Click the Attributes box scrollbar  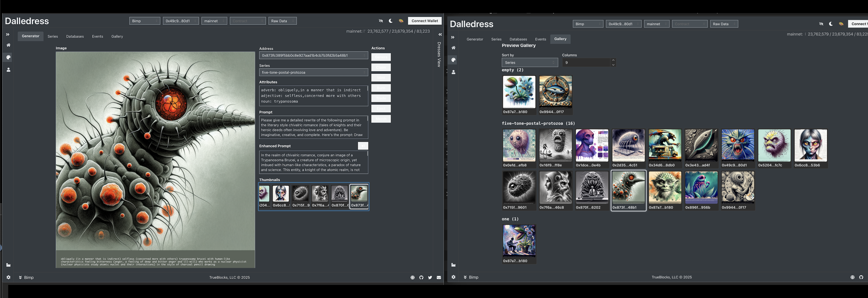click(367, 89)
